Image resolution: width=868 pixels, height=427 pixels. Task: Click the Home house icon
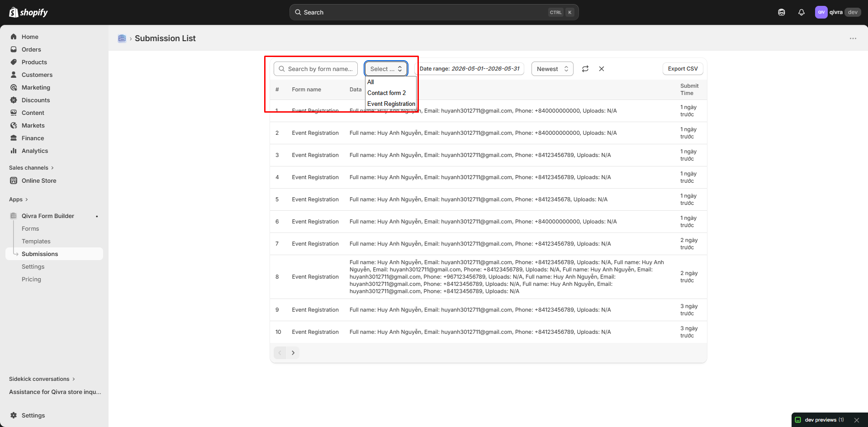pos(14,37)
